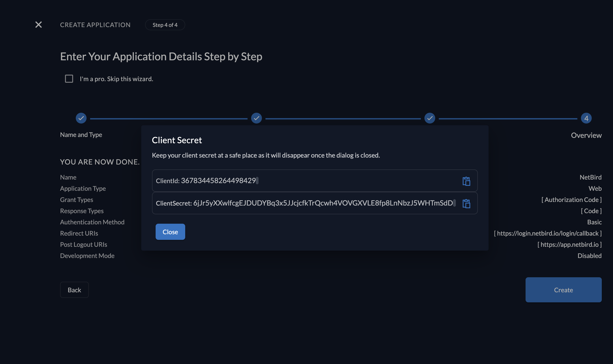Image resolution: width=613 pixels, height=364 pixels.
Task: Click the 'Authorization Code' grant type value
Action: [571, 200]
